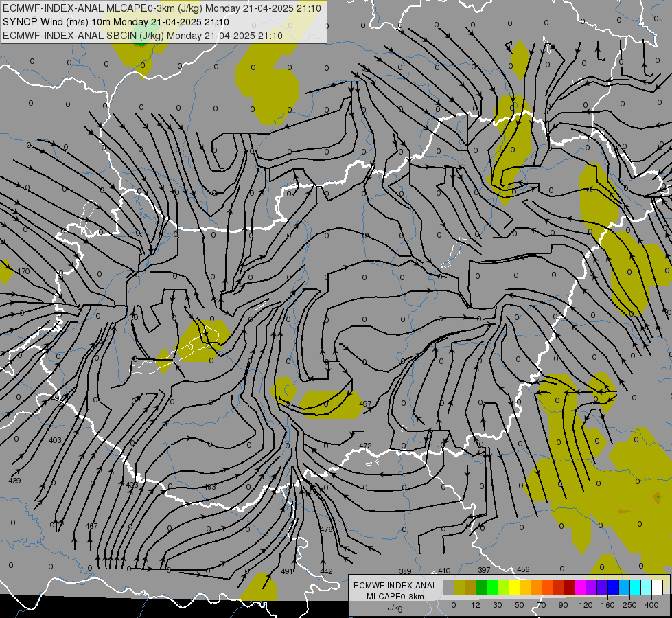This screenshot has width=672, height=618.
Task: Click the station value '439' on the map
Action: (14, 481)
